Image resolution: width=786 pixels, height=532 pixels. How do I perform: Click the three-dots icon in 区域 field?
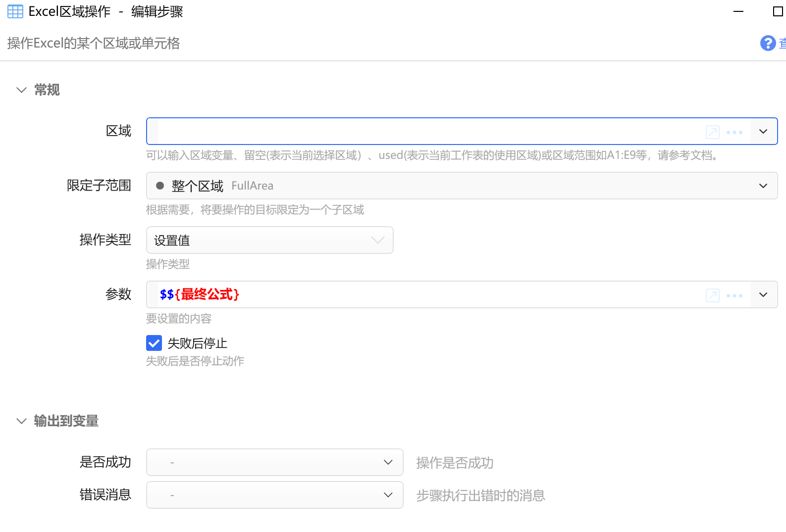[734, 132]
